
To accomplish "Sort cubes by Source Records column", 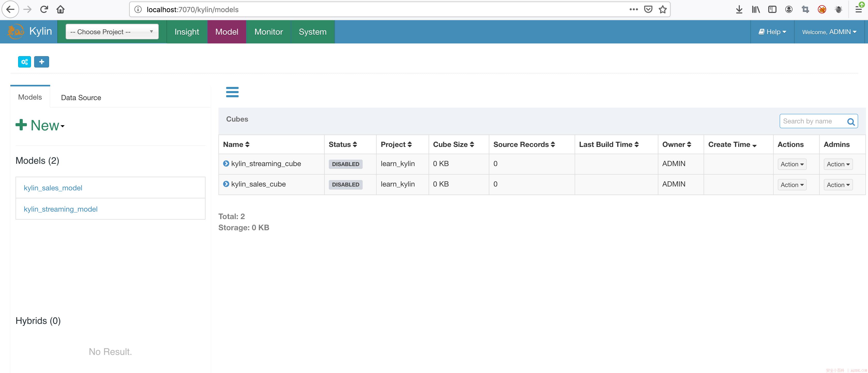I will coord(524,144).
